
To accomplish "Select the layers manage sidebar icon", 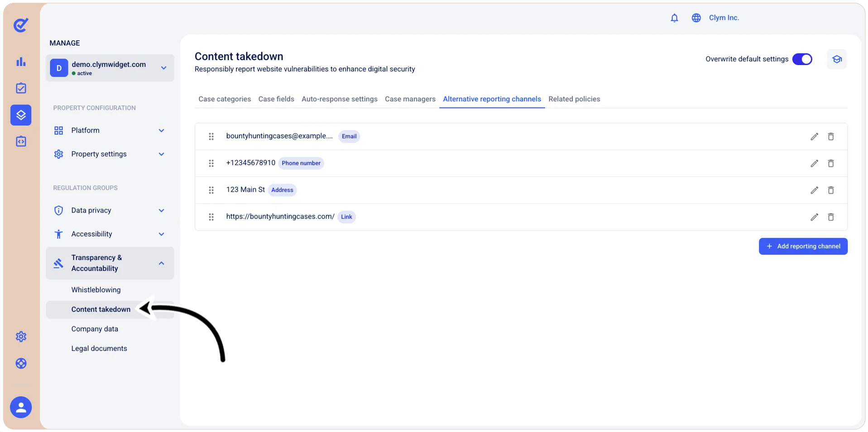I will pos(21,115).
